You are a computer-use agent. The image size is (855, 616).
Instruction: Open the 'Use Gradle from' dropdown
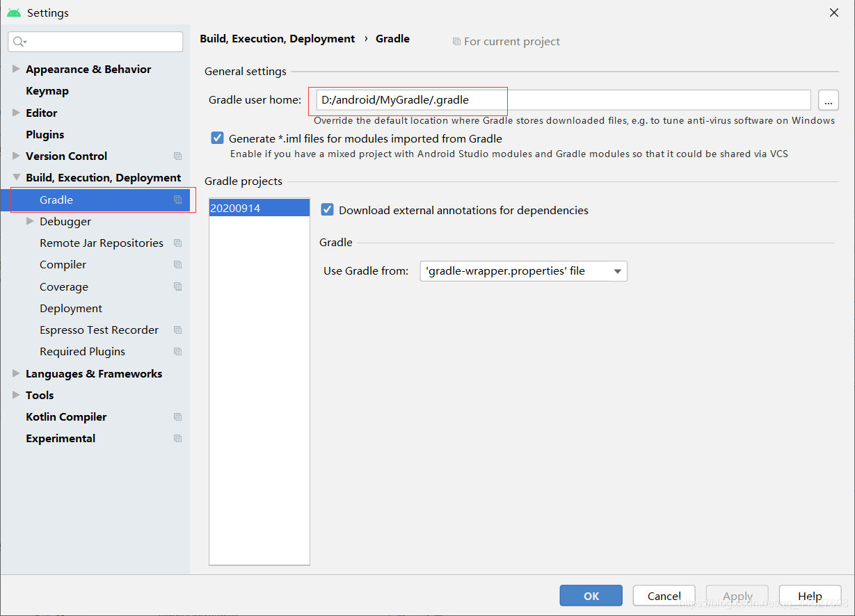pos(523,271)
